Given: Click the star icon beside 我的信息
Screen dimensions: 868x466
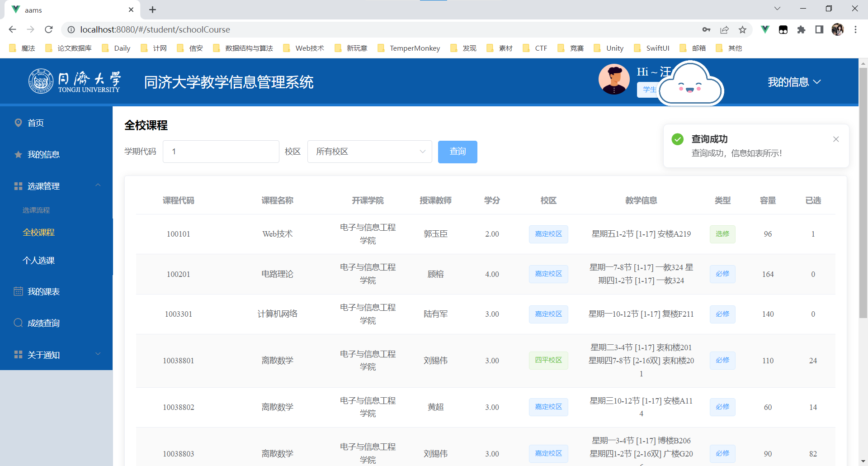Looking at the screenshot, I should (x=18, y=154).
